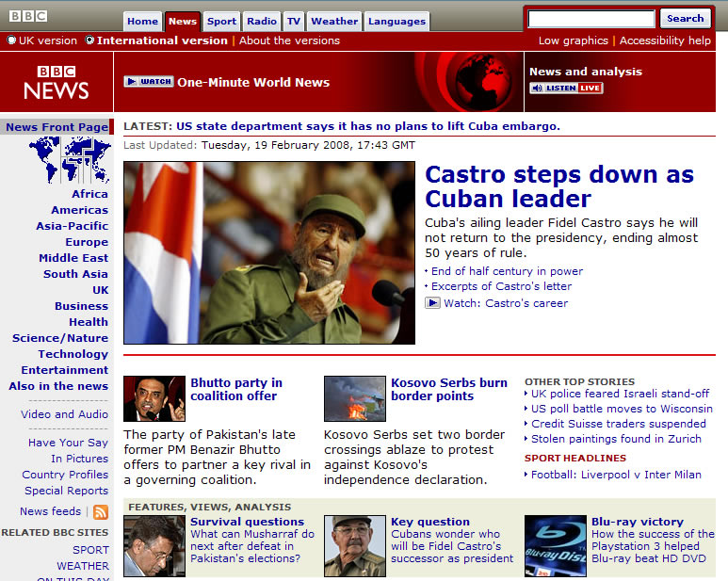Open the Weather tab

click(334, 22)
